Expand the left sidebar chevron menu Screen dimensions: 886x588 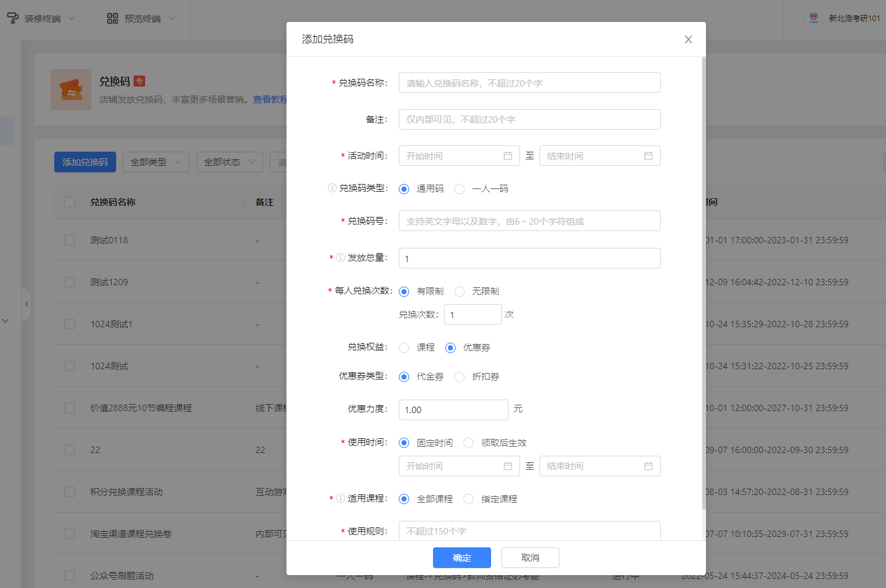click(x=5, y=321)
